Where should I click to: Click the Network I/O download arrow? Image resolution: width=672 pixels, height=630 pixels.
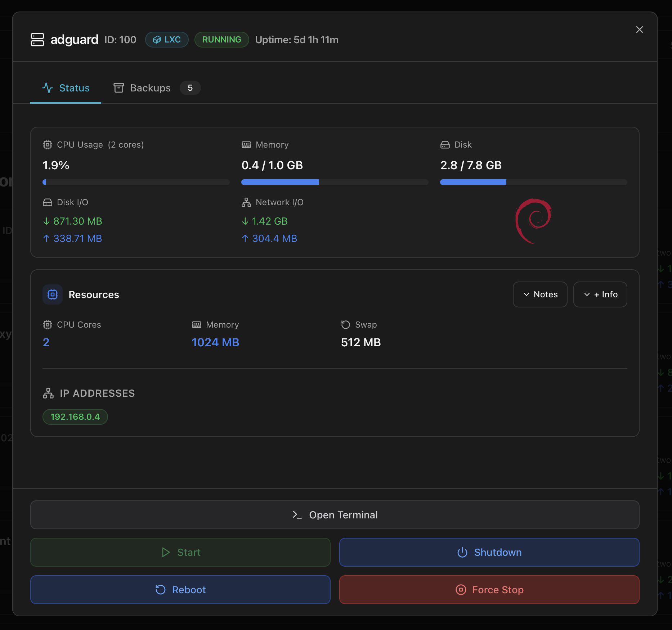245,221
